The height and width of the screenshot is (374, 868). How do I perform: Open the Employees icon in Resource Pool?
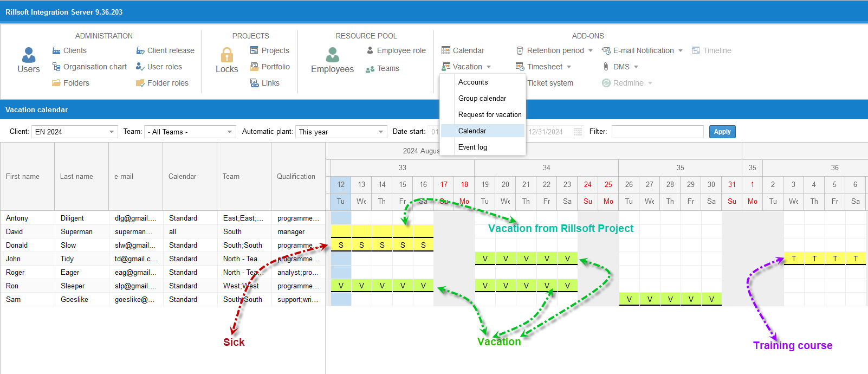[x=332, y=55]
